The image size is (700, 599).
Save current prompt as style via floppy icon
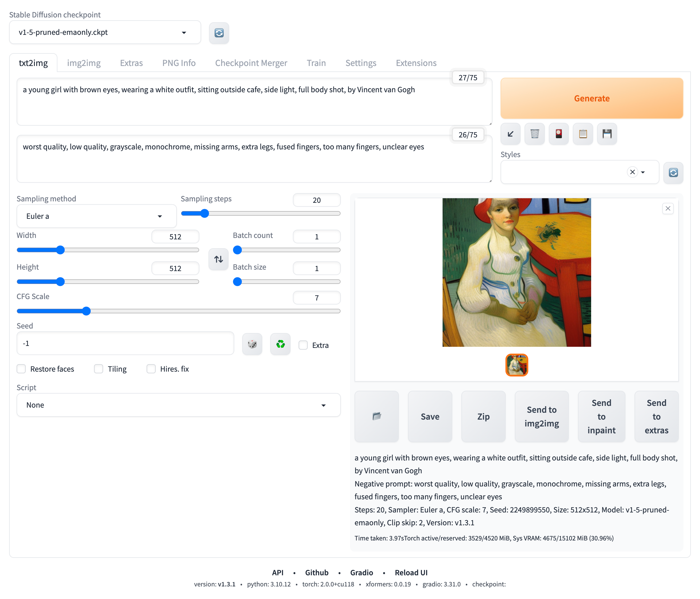coord(607,134)
